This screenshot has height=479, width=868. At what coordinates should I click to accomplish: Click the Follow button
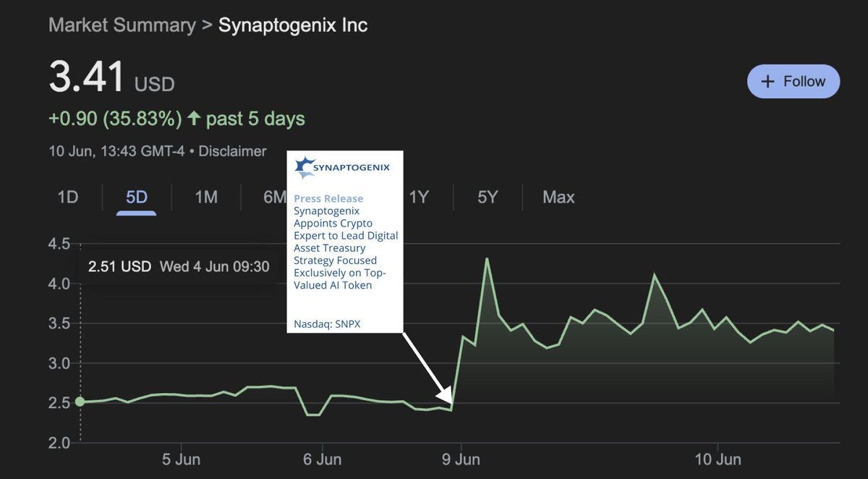tap(793, 81)
